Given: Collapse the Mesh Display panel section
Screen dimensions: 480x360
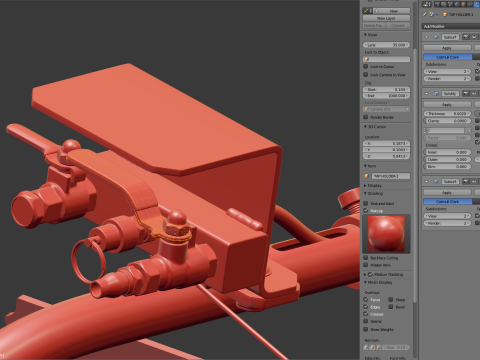Looking at the screenshot, I should tap(365, 282).
